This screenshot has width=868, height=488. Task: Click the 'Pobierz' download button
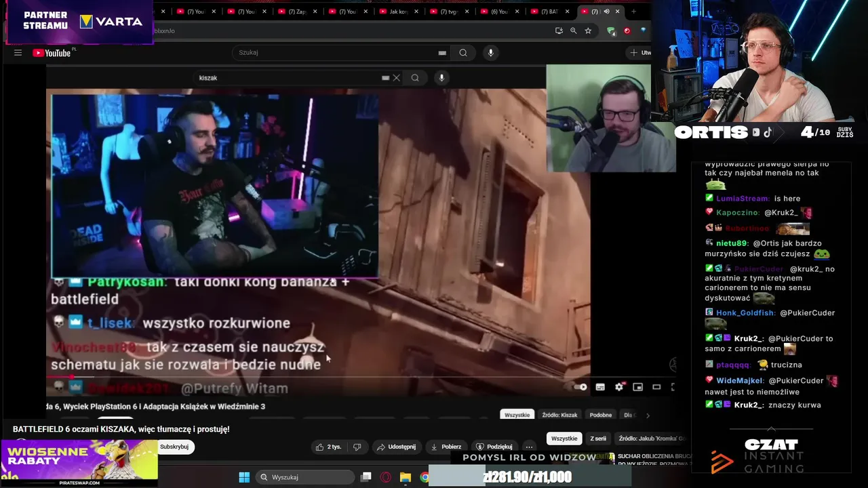coord(446,447)
